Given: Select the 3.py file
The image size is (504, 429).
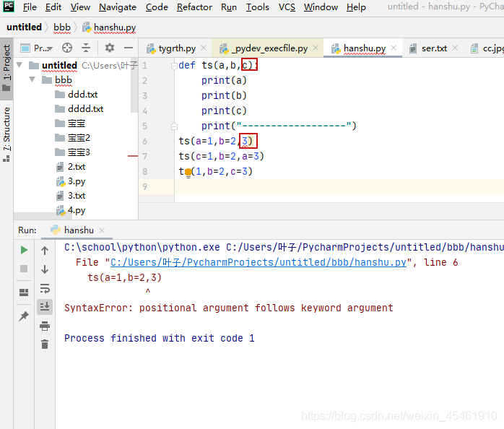Looking at the screenshot, I should click(x=71, y=181).
